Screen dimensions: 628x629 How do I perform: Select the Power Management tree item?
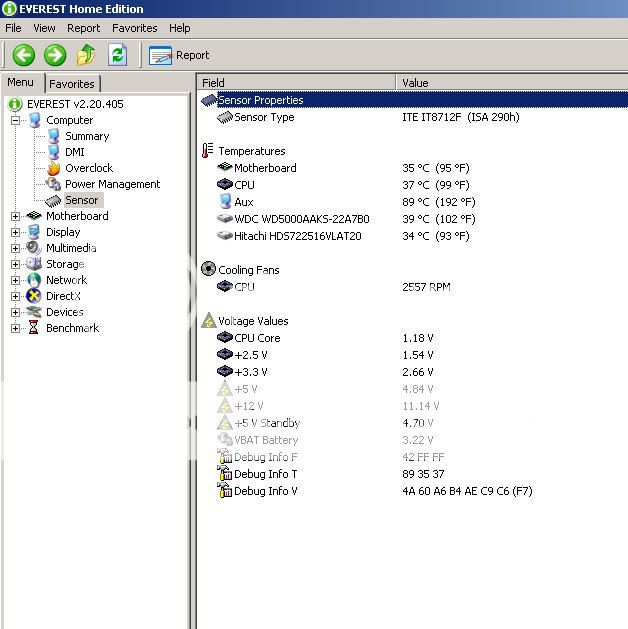tap(113, 184)
